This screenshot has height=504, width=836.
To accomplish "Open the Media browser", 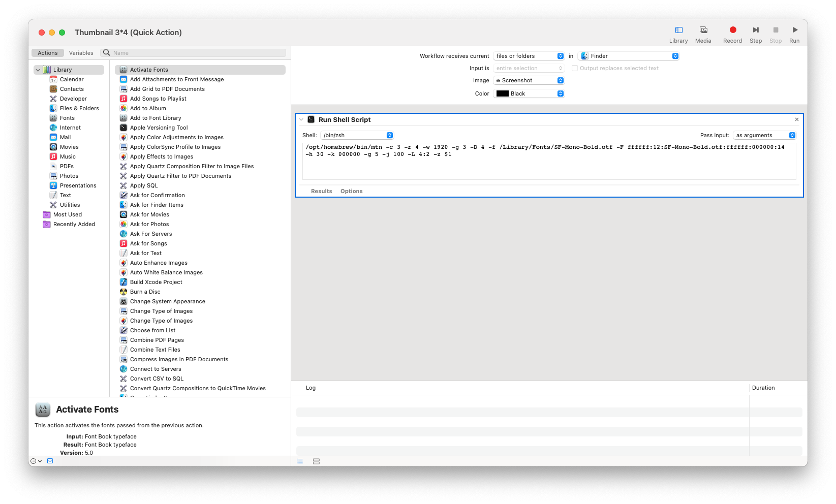I will [x=703, y=34].
